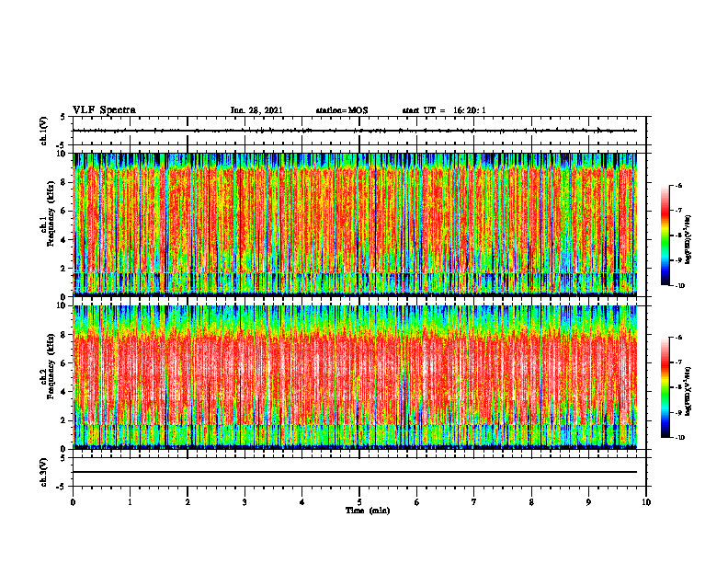Click time axis tick label "3"
The width and height of the screenshot is (728, 563).
245,502
